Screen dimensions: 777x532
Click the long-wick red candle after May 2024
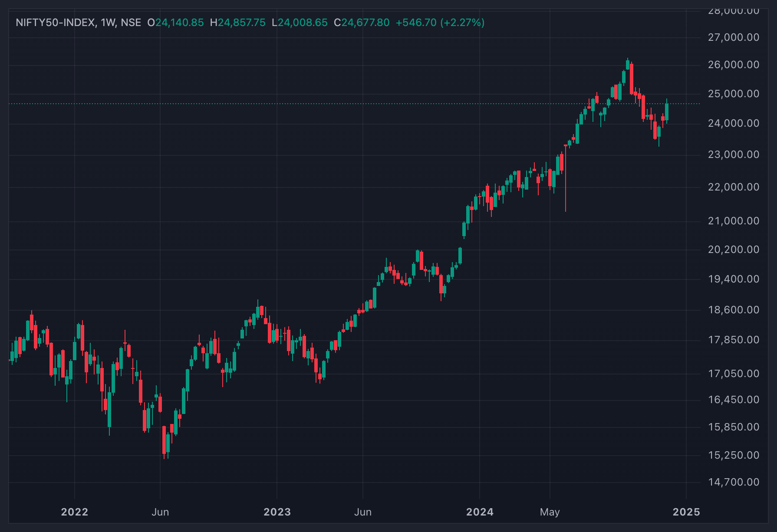[x=566, y=178]
